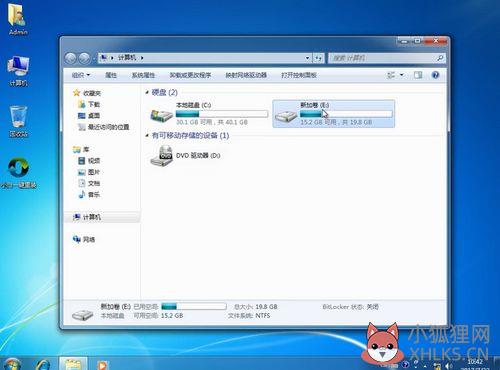500x370 pixels.
Task: Open the Start menu orb
Action: pyautogui.click(x=12, y=364)
